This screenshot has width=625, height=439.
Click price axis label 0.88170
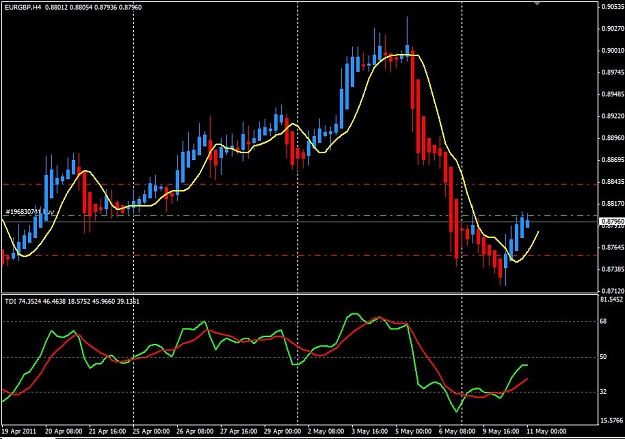click(613, 204)
